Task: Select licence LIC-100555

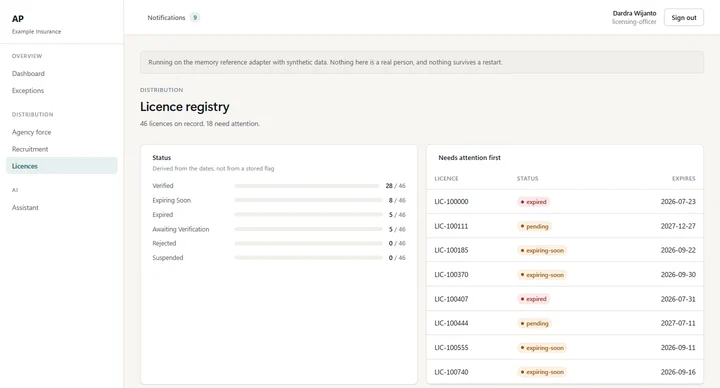Action: pyautogui.click(x=451, y=348)
